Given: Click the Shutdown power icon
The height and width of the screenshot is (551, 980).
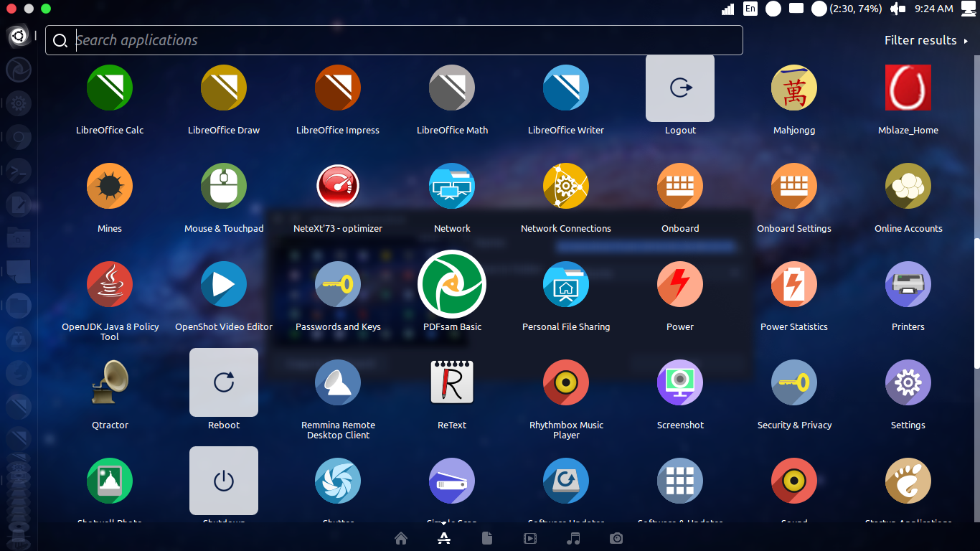Looking at the screenshot, I should click(x=224, y=481).
